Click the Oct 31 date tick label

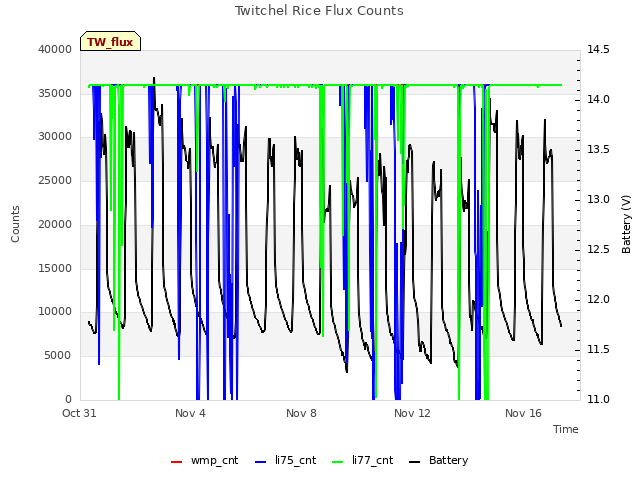(79, 413)
